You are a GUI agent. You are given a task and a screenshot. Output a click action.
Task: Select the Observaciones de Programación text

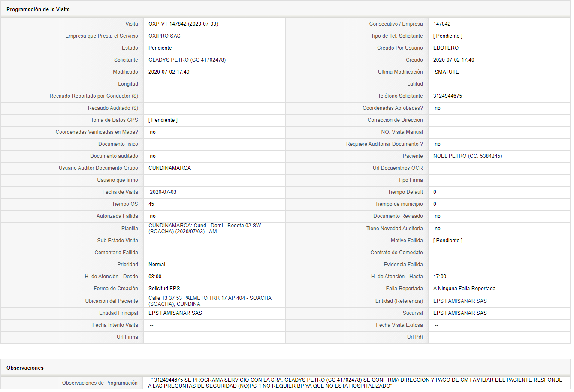tap(355, 383)
